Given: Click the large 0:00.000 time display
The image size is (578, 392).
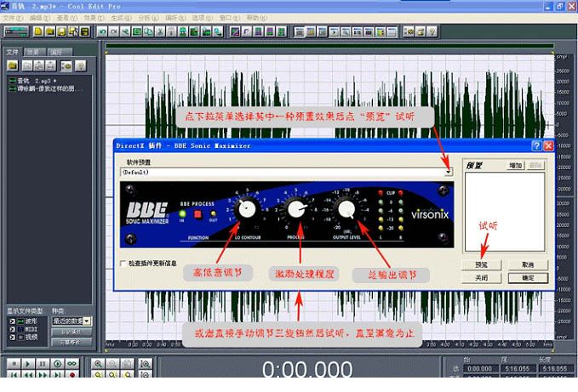Looking at the screenshot, I should click(307, 369).
